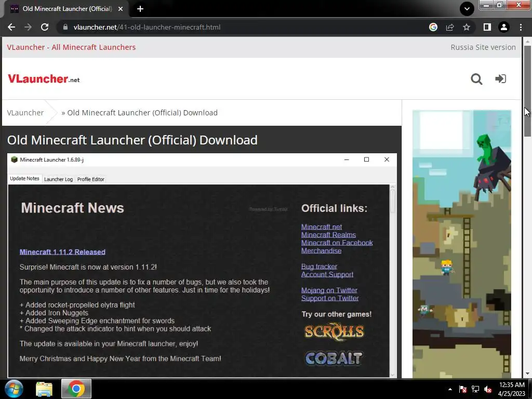View site info via the lock icon
The width and height of the screenshot is (532, 399).
(x=65, y=27)
